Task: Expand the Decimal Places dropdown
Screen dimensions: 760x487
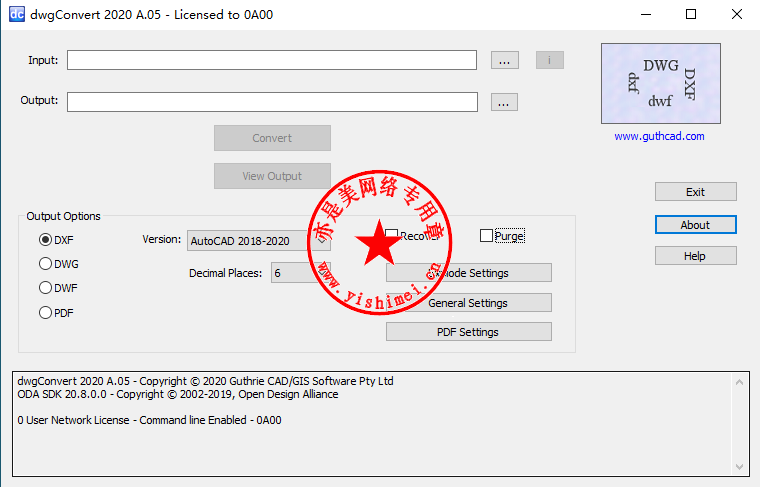Action: (296, 273)
